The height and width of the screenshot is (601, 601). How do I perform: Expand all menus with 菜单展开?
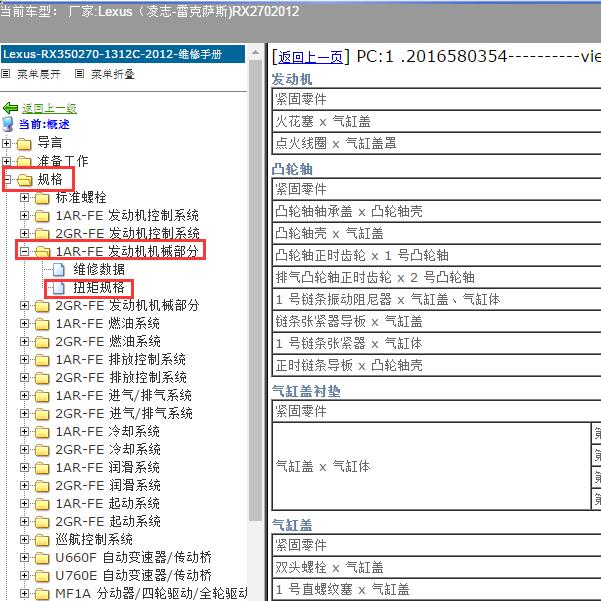click(39, 74)
